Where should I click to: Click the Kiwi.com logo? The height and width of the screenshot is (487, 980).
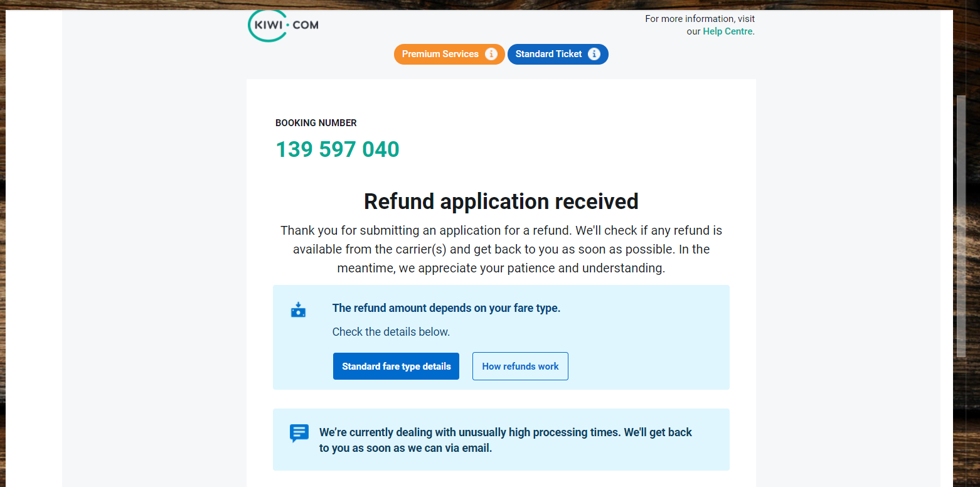282,25
